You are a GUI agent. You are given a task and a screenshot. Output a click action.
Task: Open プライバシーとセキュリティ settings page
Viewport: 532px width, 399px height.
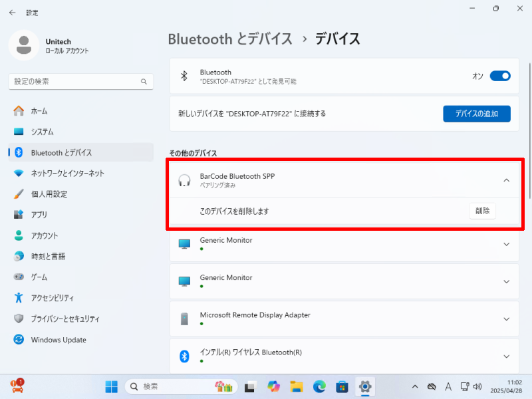tap(80, 319)
